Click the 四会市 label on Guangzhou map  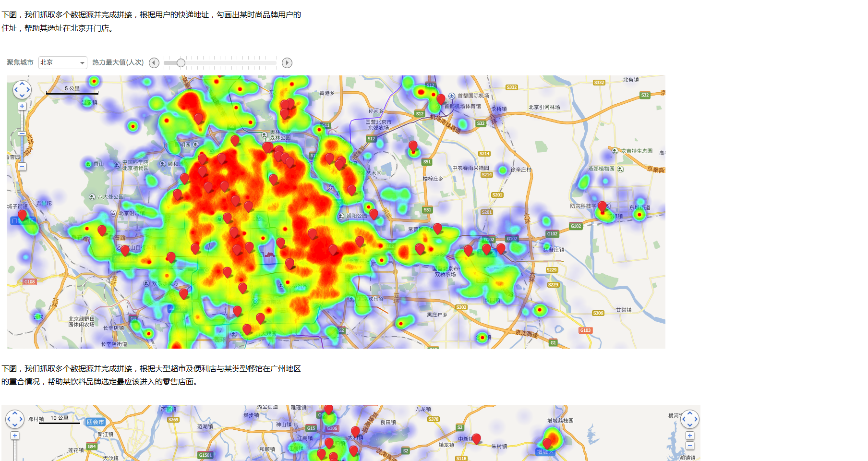(96, 422)
